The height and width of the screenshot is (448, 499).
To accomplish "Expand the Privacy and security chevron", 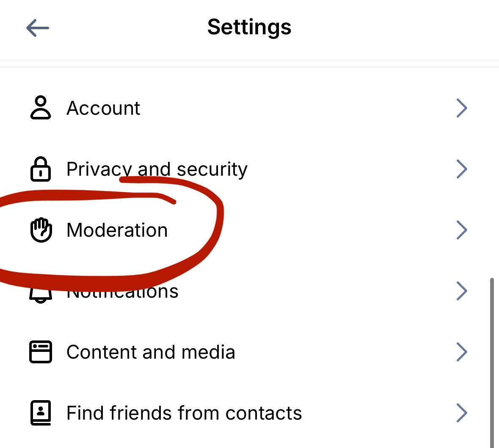I will point(462,169).
